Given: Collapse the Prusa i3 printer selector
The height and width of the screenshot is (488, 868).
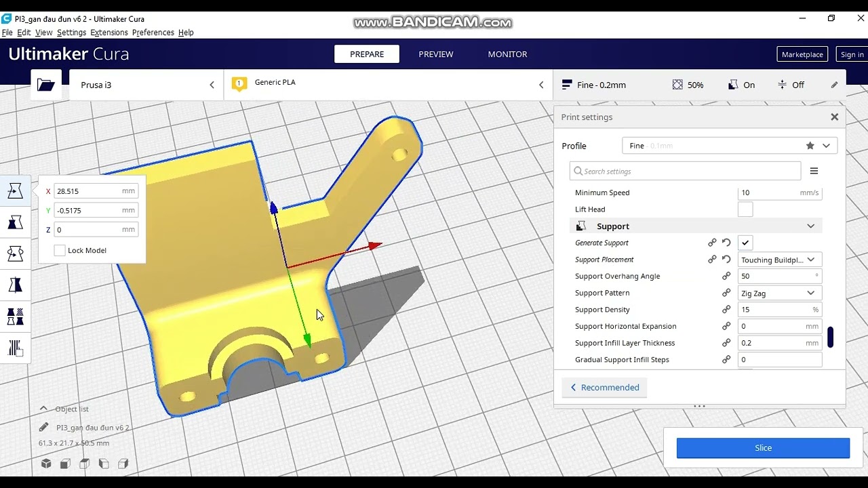Looking at the screenshot, I should pyautogui.click(x=212, y=85).
